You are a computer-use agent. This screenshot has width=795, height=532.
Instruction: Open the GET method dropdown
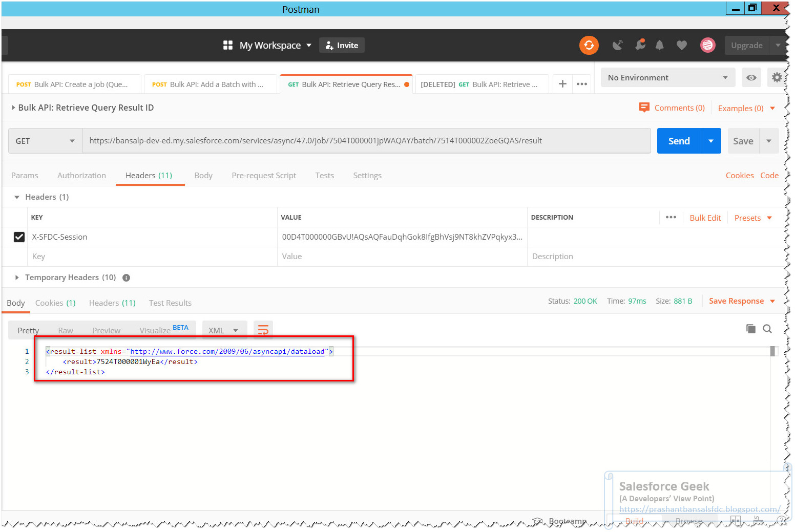(x=46, y=141)
